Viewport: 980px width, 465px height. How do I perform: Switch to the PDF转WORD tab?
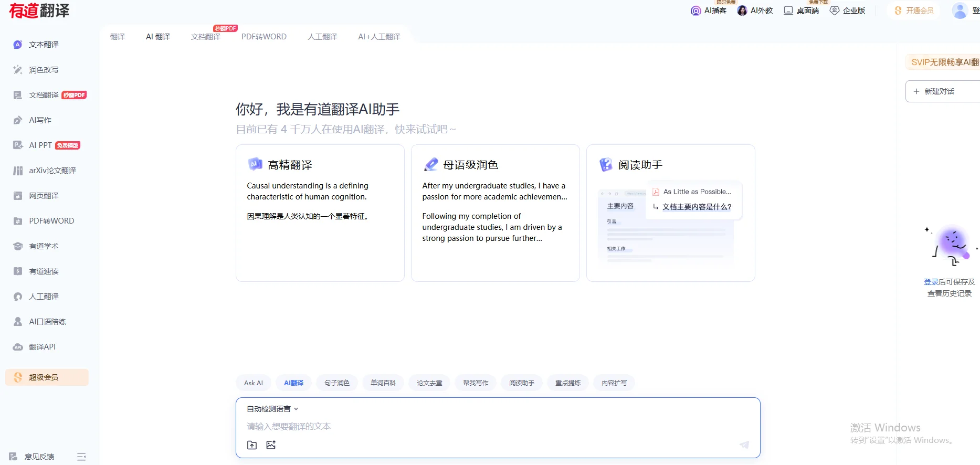pyautogui.click(x=264, y=37)
